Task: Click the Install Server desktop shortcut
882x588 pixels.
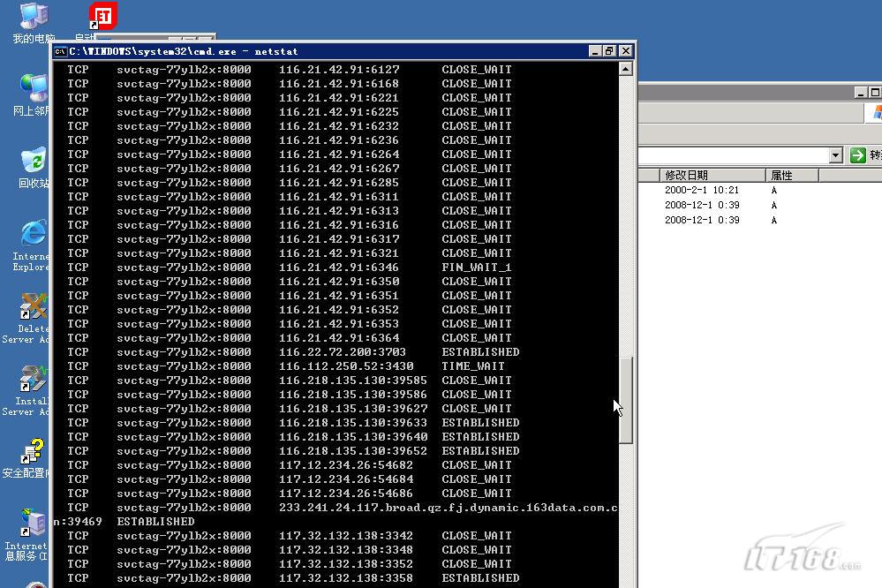Action: coord(34,381)
